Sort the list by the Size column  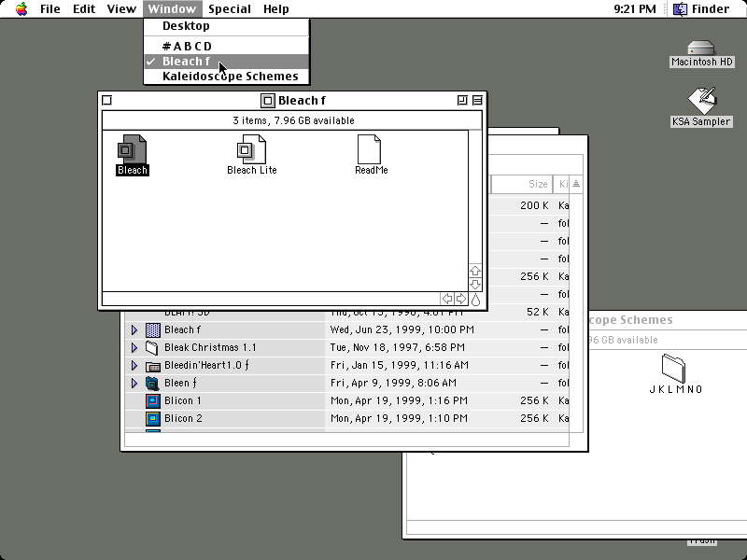pyautogui.click(x=522, y=184)
